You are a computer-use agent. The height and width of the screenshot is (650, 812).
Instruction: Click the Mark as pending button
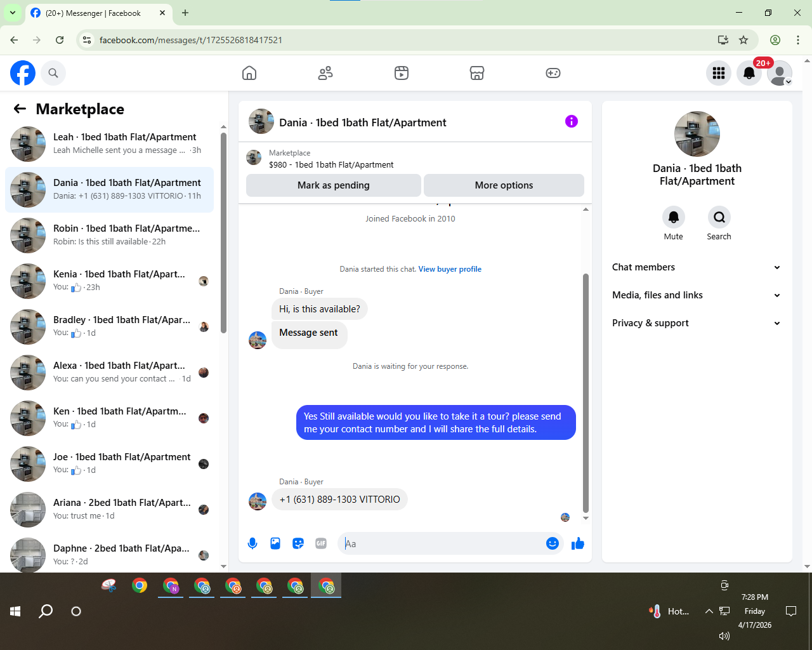(334, 185)
